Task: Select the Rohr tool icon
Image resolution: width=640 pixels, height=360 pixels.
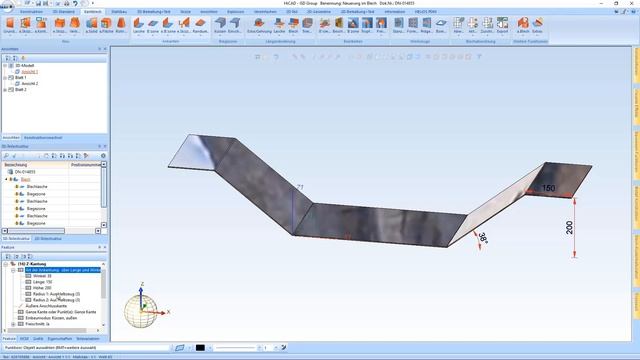Action: pyautogui.click(x=121, y=23)
